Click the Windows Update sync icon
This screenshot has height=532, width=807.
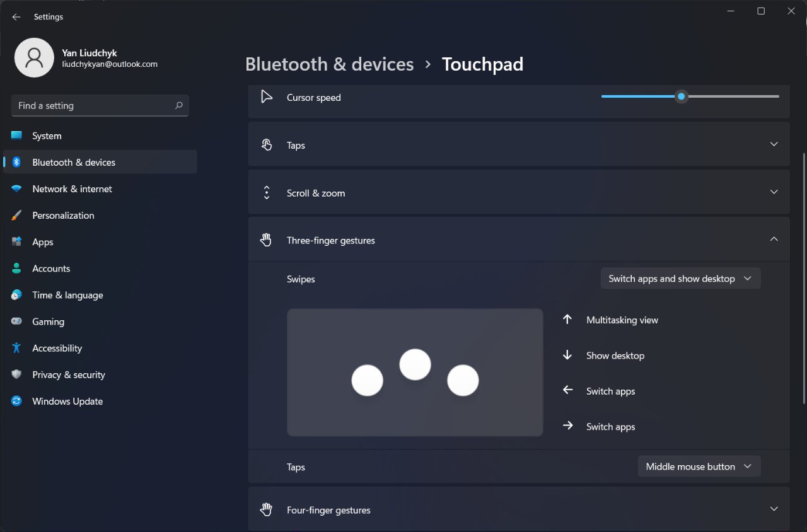16,401
